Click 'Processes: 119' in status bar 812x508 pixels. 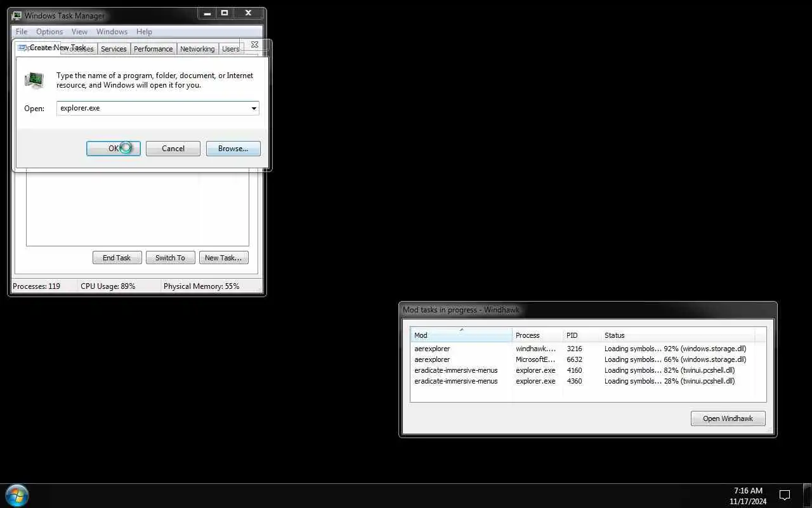pos(36,286)
